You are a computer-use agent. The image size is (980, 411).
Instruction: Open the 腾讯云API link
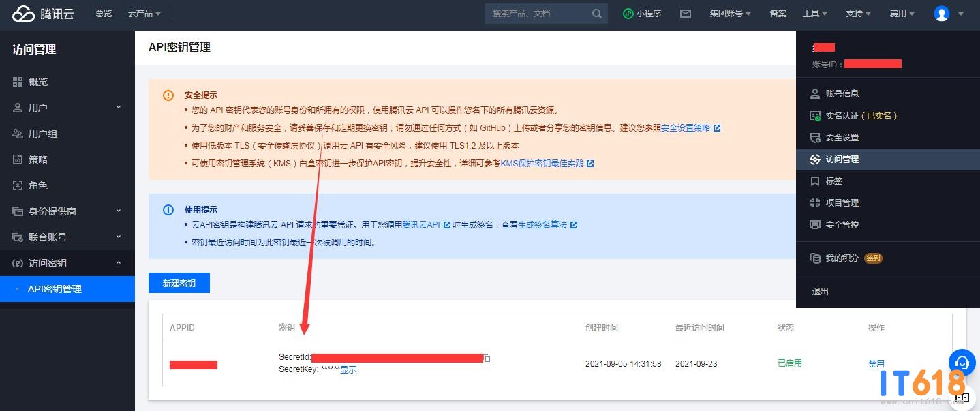point(421,225)
